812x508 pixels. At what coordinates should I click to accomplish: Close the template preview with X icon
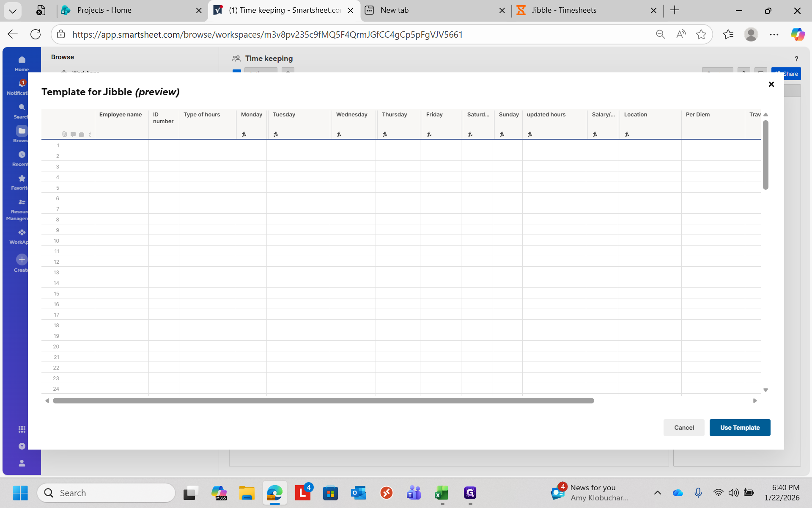771,84
